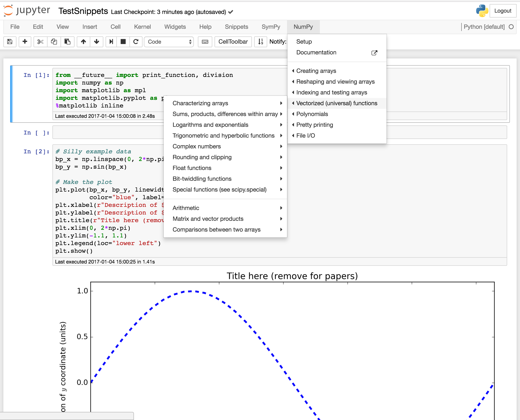Expand the Polynomials submenu
Viewport: 520px width, 420px height.
click(x=312, y=114)
